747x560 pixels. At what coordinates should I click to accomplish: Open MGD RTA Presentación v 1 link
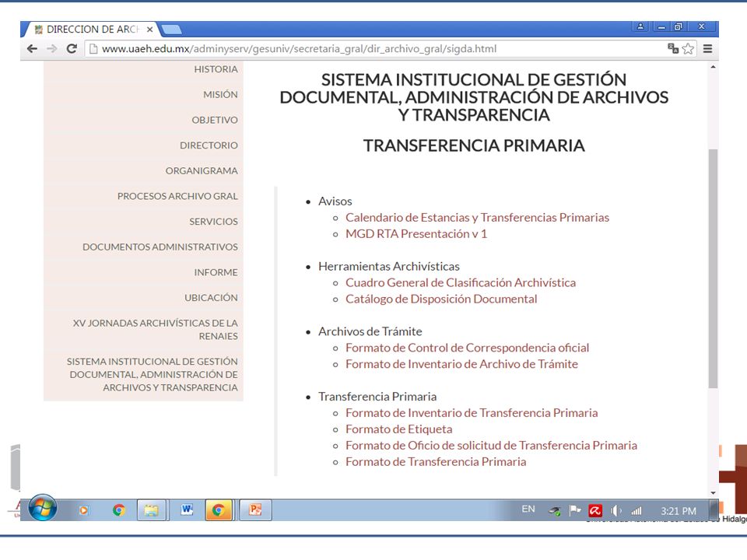416,233
